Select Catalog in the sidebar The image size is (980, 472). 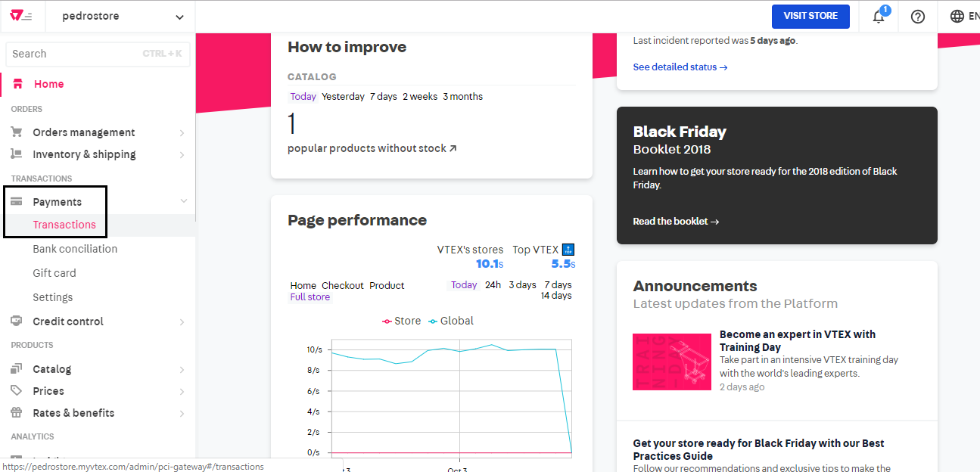(x=52, y=369)
